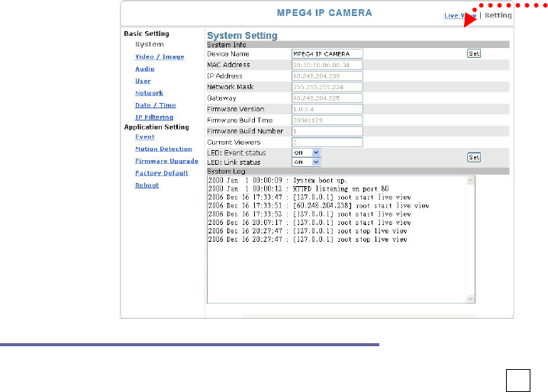The width and height of the screenshot is (548, 392).
Task: Click the Firmware Build Number field
Action: click(x=327, y=131)
